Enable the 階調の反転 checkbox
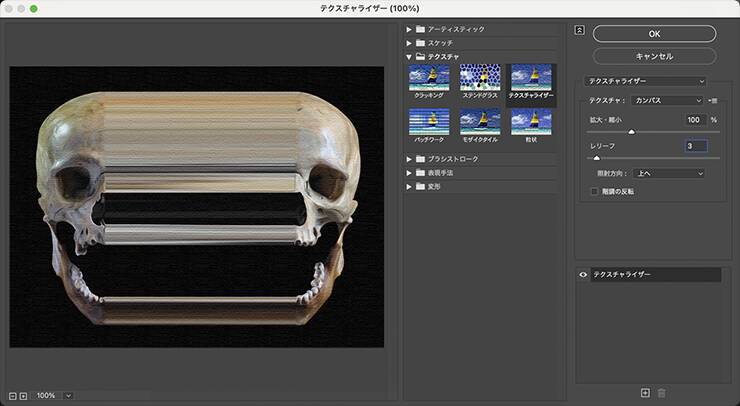 pos(595,191)
